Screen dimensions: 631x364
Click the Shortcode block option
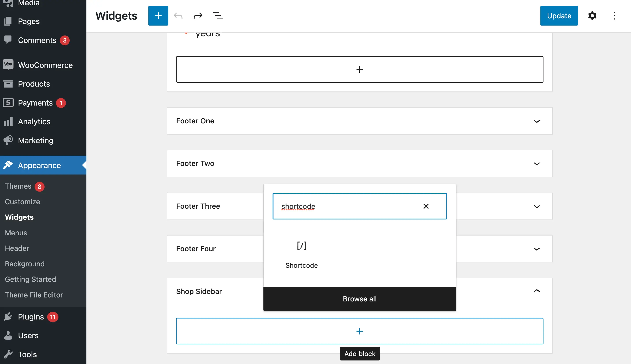[302, 253]
